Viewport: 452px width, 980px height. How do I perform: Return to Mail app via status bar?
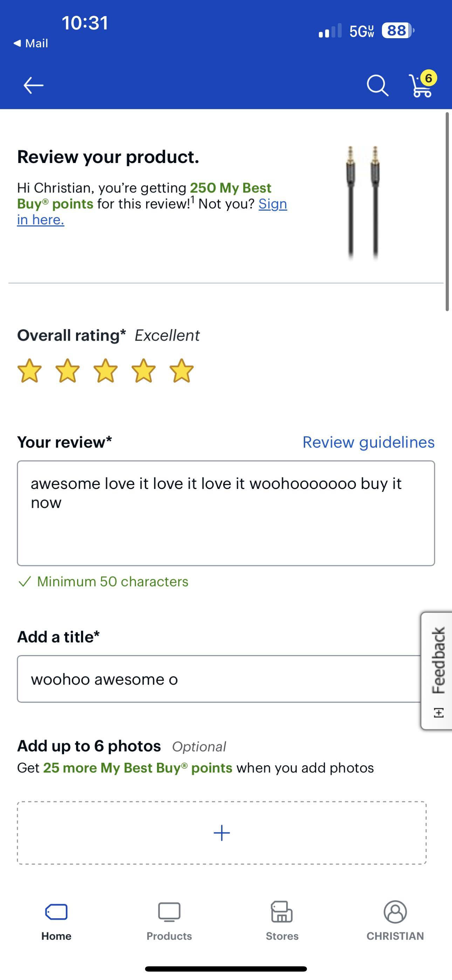tap(31, 43)
